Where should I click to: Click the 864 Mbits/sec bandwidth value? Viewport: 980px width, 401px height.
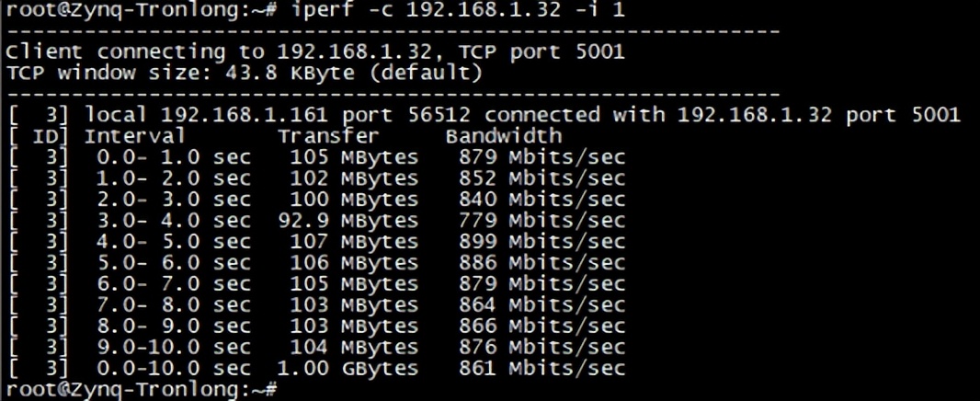coord(541,304)
